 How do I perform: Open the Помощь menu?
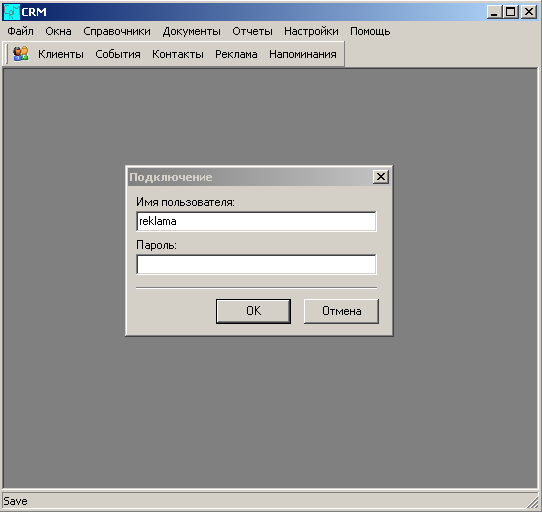click(x=370, y=31)
